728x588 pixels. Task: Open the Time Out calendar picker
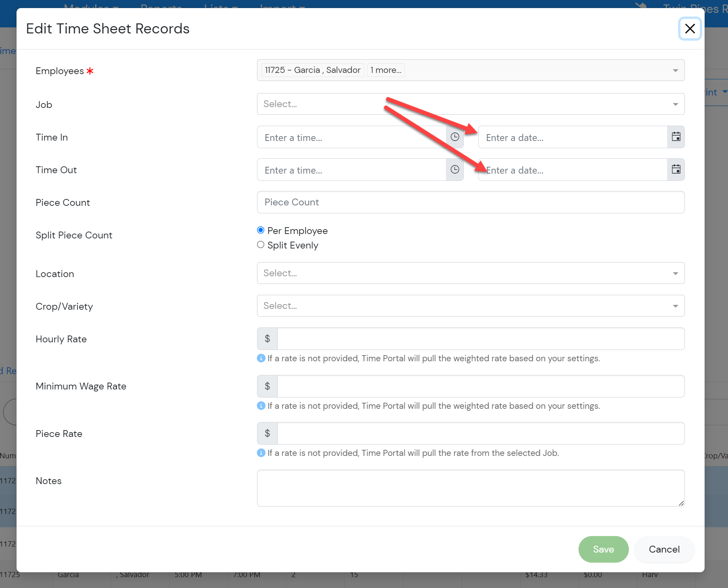[676, 170]
